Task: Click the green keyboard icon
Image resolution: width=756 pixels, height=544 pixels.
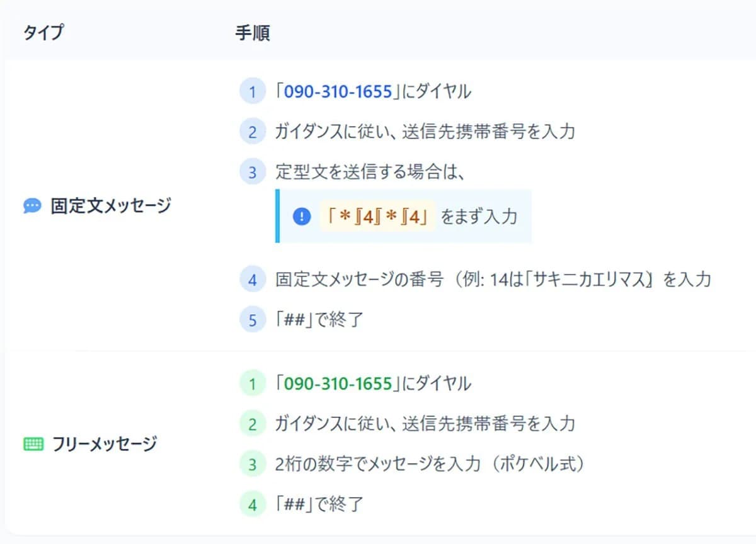Action: pyautogui.click(x=33, y=445)
